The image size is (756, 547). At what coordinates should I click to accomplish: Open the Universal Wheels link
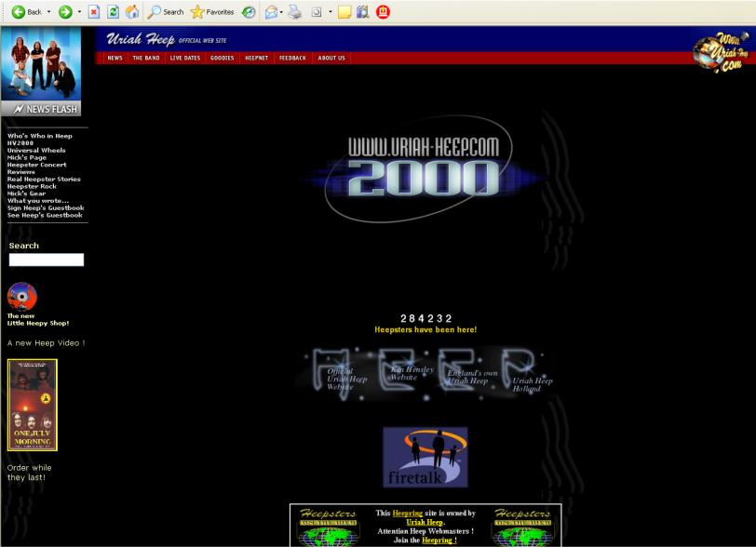click(36, 151)
